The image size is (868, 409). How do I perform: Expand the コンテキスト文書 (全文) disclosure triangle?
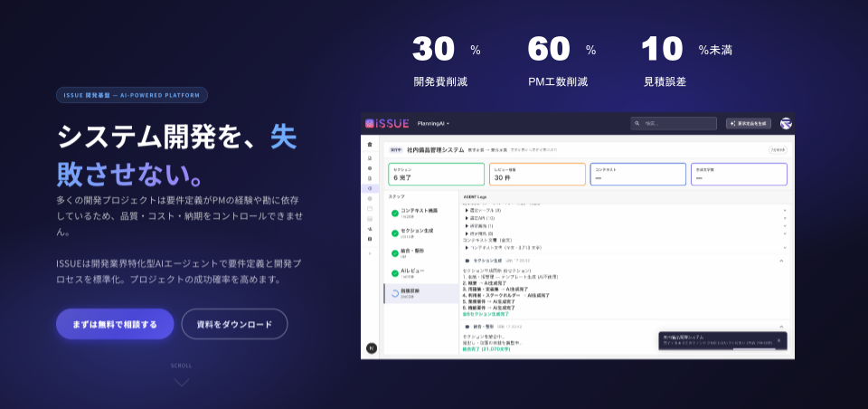pyautogui.click(x=465, y=248)
